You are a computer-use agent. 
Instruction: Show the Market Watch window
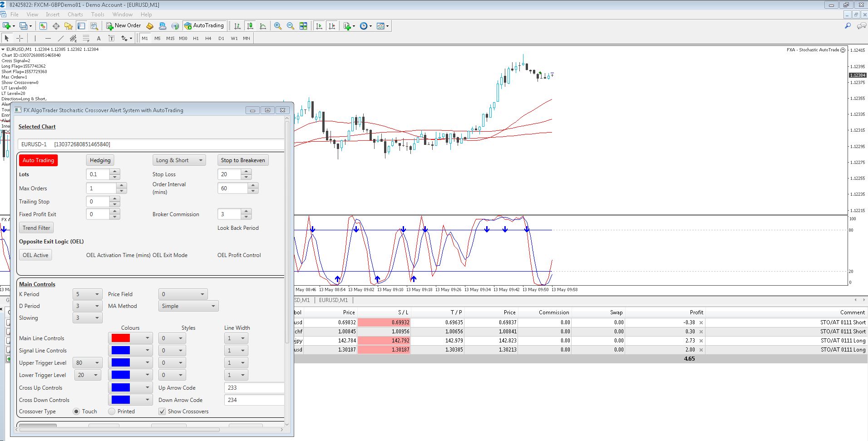click(x=43, y=26)
